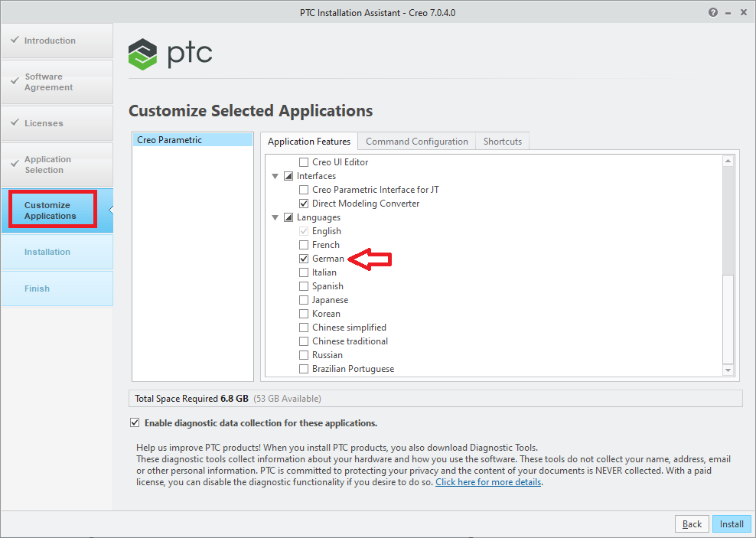Uncheck the German language option
Screen dimensions: 756x538
click(304, 258)
